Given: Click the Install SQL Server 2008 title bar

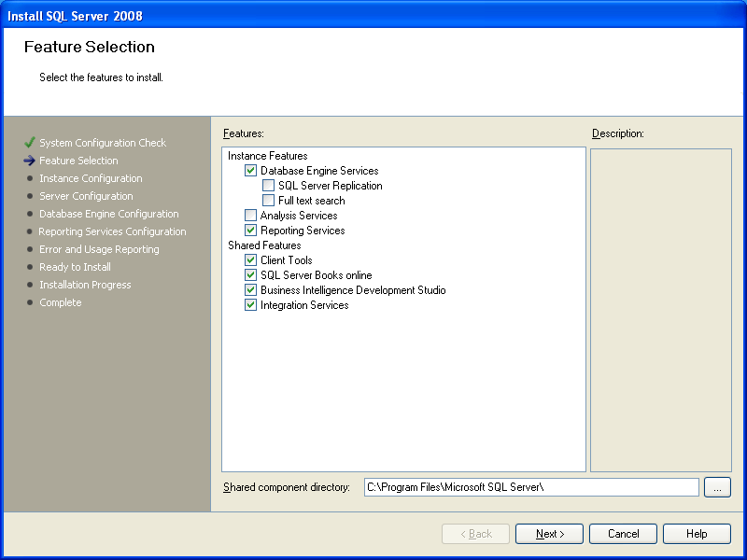Looking at the screenshot, I should [373, 16].
